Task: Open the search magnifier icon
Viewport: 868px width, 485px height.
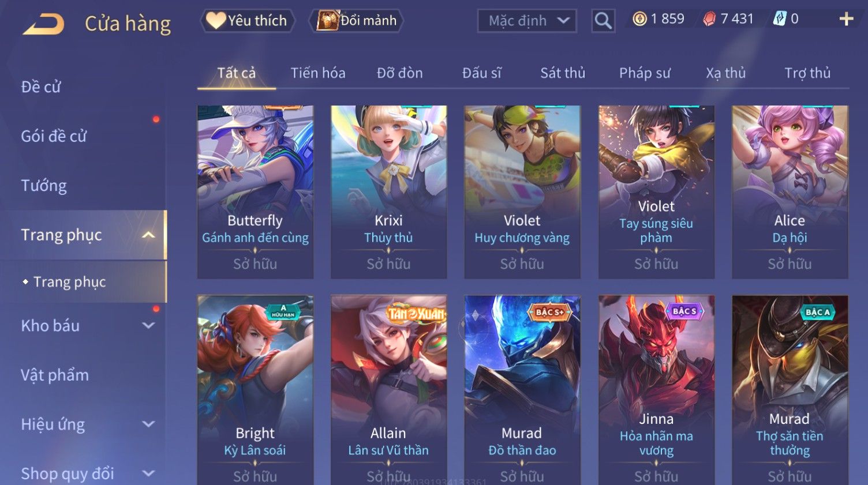Action: coord(603,21)
